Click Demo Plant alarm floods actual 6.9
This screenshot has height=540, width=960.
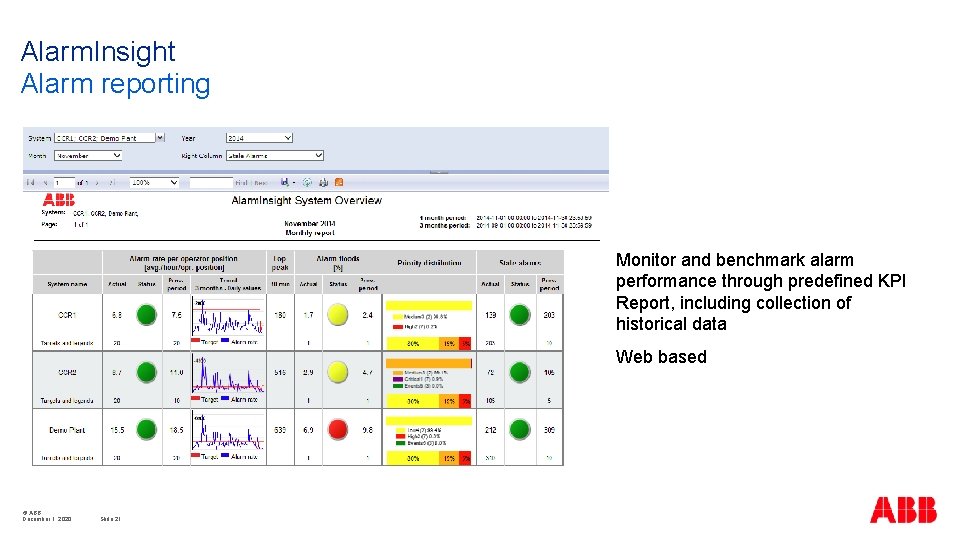pyautogui.click(x=308, y=430)
